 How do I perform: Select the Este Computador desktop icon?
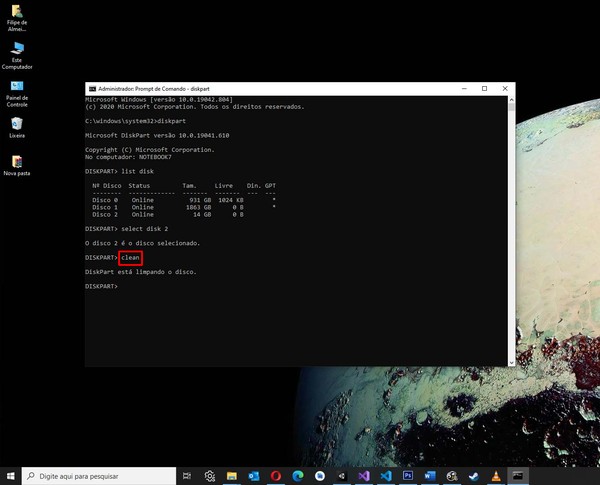tap(16, 51)
